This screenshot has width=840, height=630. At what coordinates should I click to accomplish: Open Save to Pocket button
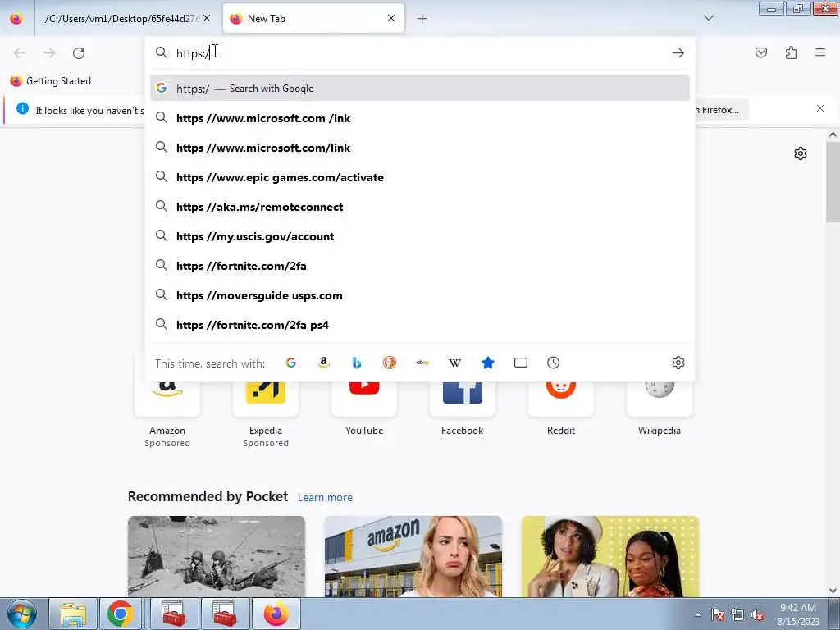click(761, 52)
